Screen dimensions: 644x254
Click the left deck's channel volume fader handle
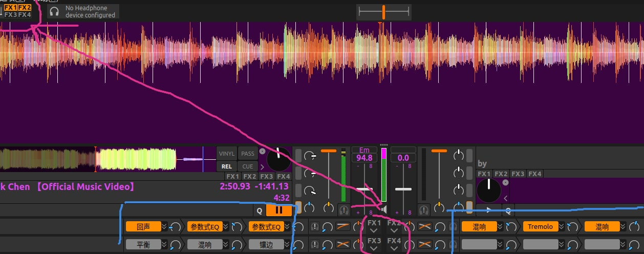328,151
